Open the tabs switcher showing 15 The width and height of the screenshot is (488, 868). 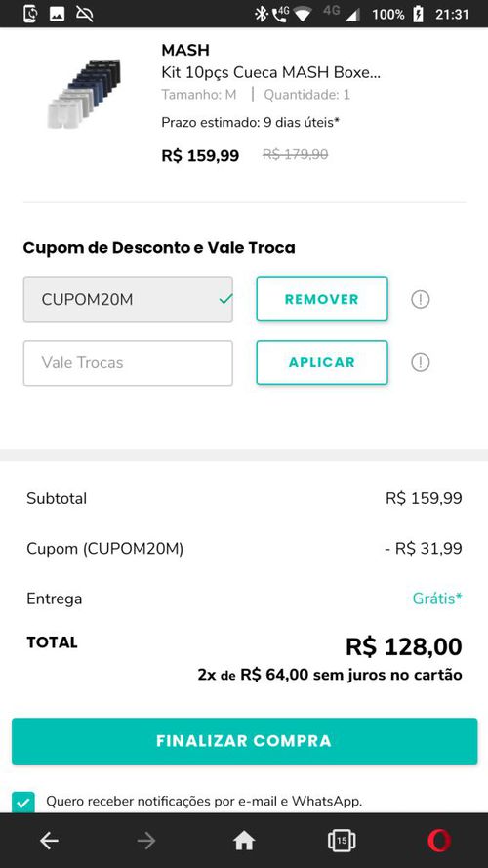tap(342, 841)
